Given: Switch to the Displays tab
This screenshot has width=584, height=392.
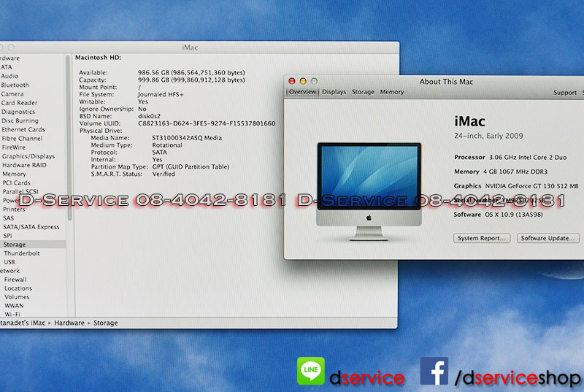Looking at the screenshot, I should (334, 91).
